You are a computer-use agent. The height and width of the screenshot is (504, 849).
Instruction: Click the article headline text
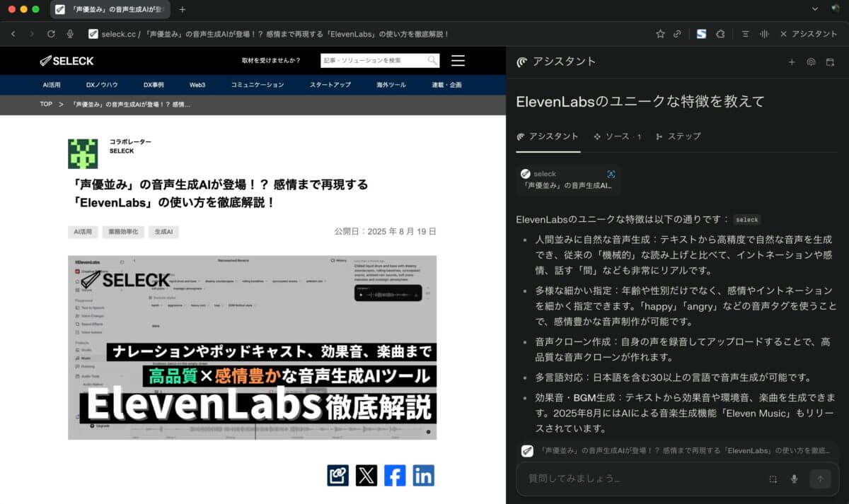click(x=221, y=194)
